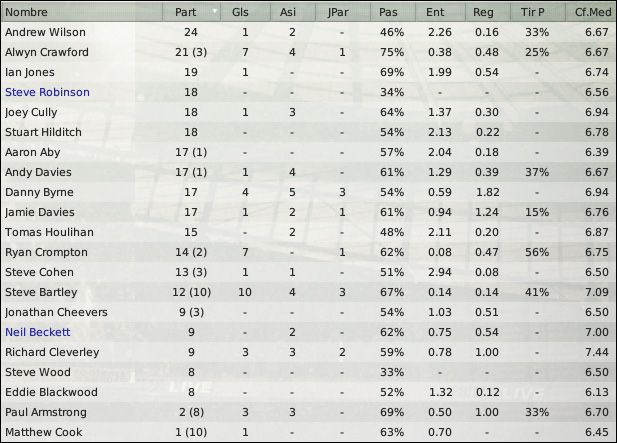Select the Danny Byrne row

point(308,192)
